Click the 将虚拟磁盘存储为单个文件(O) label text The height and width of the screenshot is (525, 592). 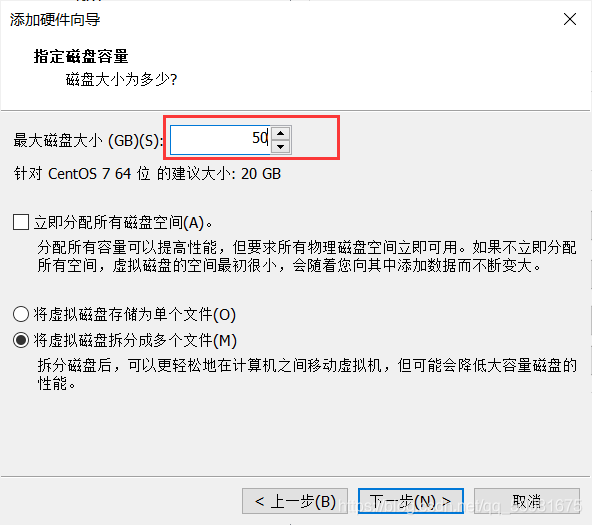coord(135,314)
